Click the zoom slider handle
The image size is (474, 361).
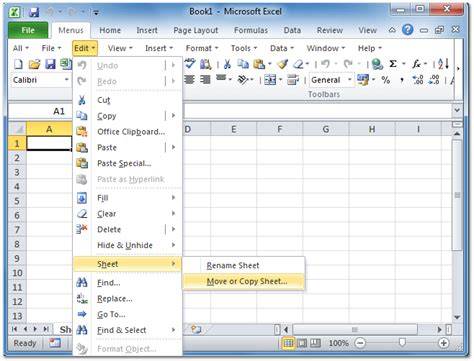pyautogui.click(x=402, y=343)
